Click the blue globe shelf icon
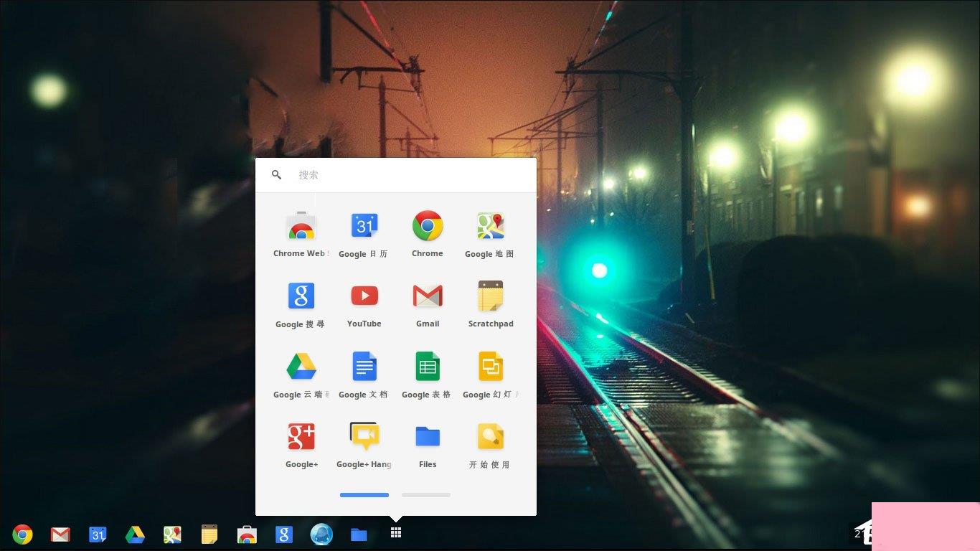980x551 pixels. tap(321, 534)
